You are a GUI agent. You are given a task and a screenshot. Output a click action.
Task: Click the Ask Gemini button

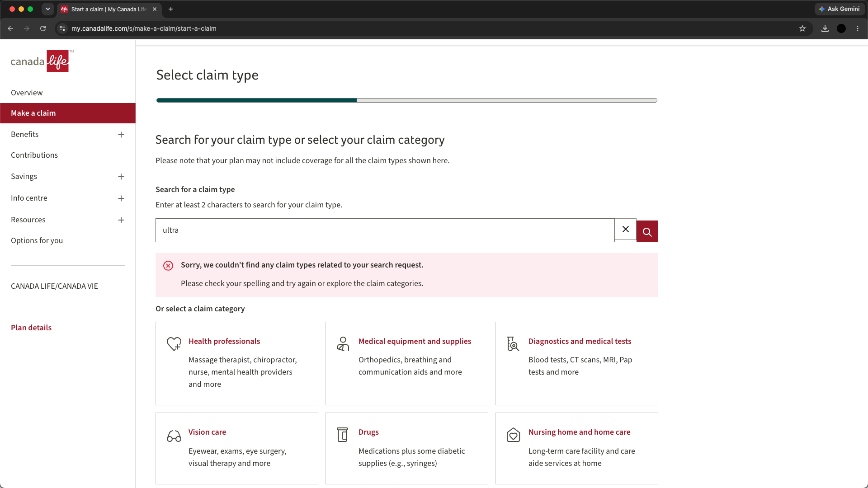coord(840,9)
